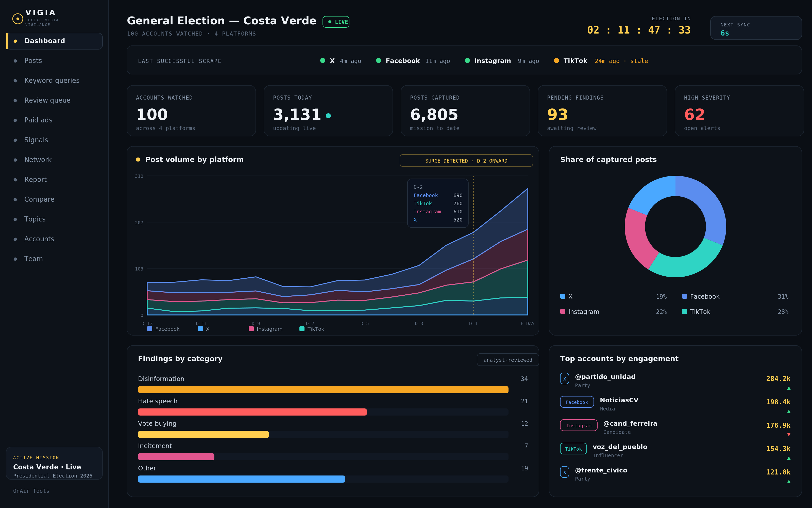This screenshot has width=812, height=508.
Task: Click the Active Mission Costa Verde card
Action: [54, 463]
